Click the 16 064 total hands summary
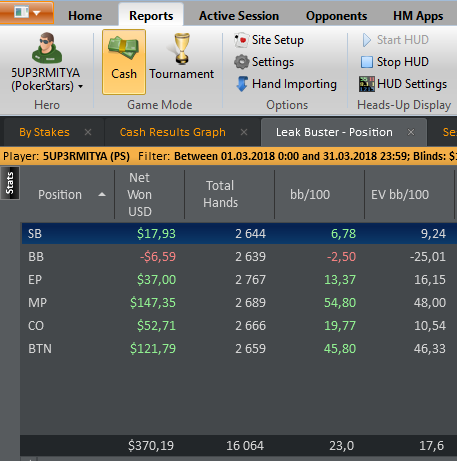Screen dimensions: 457x461 245,446
